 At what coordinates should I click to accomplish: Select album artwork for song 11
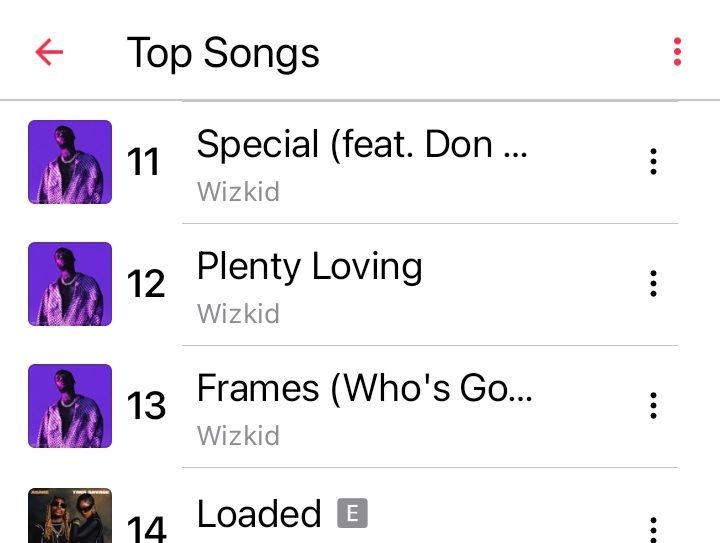[70, 162]
